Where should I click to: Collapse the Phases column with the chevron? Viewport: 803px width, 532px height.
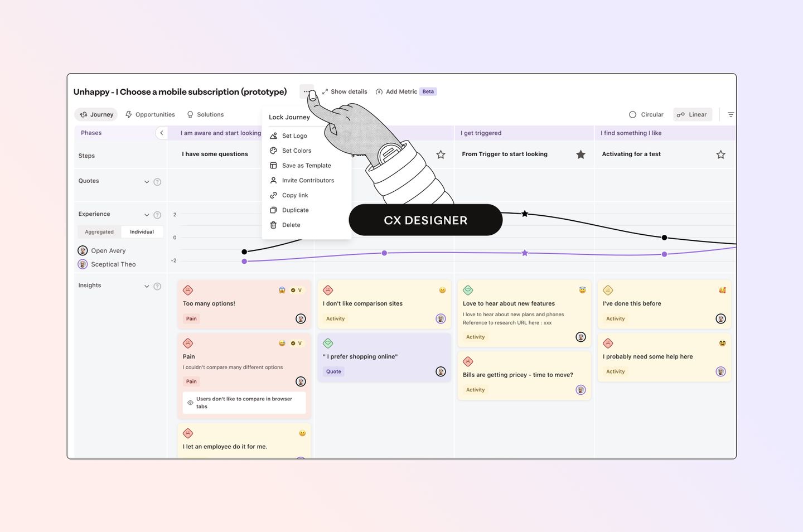click(x=162, y=133)
